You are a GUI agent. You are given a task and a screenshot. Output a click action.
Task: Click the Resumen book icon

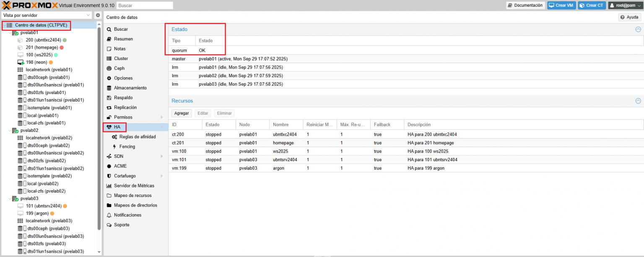[109, 39]
